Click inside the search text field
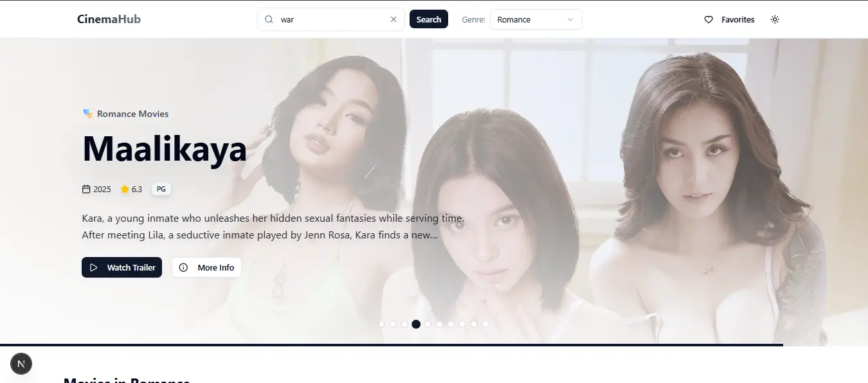Screen dimensions: 868x383 [x=331, y=20]
